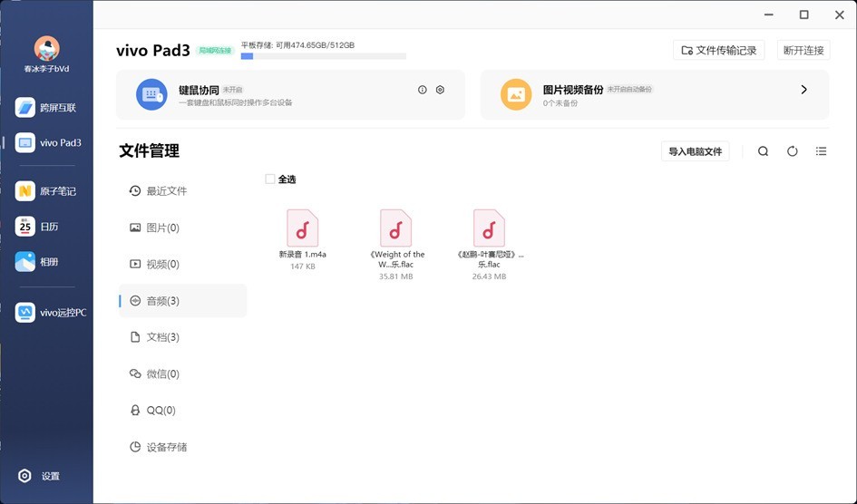Click the 35.81 MB file size label
857x504 pixels.
click(395, 276)
